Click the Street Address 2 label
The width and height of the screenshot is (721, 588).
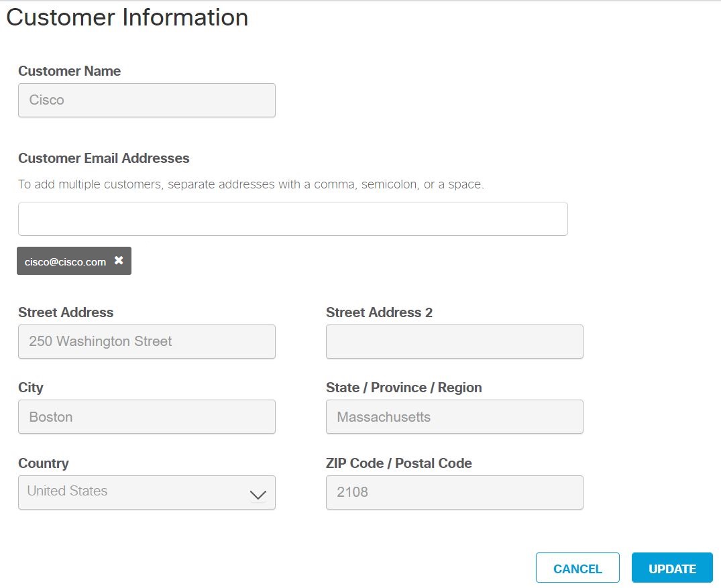pos(380,312)
